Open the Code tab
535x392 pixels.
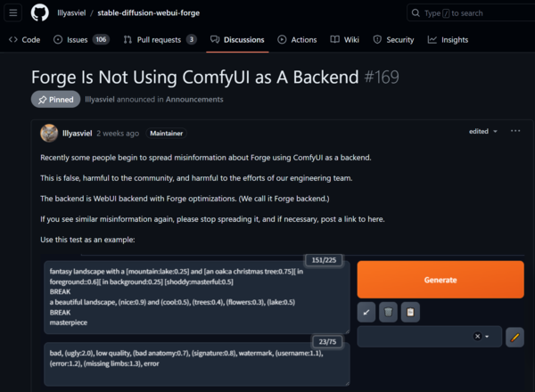[x=24, y=39]
